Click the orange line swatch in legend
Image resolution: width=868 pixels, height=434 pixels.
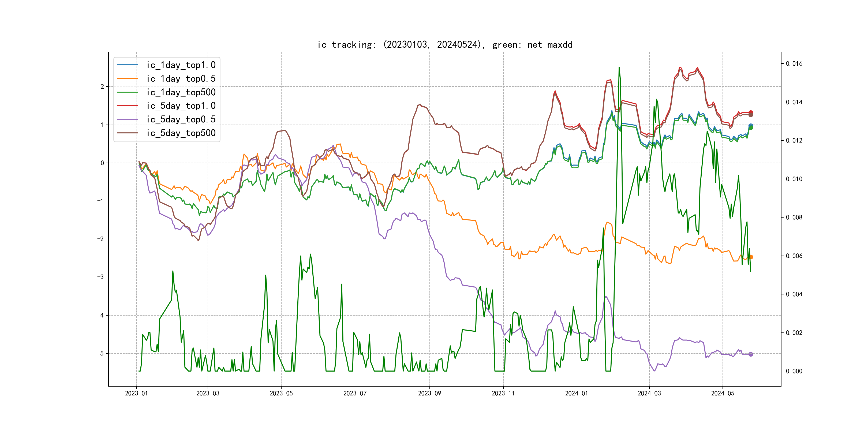128,78
